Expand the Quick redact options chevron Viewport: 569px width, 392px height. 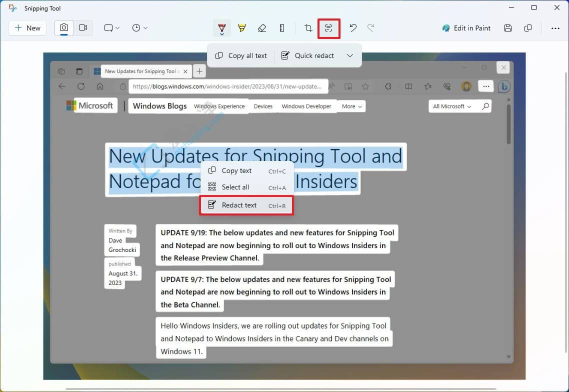(350, 55)
